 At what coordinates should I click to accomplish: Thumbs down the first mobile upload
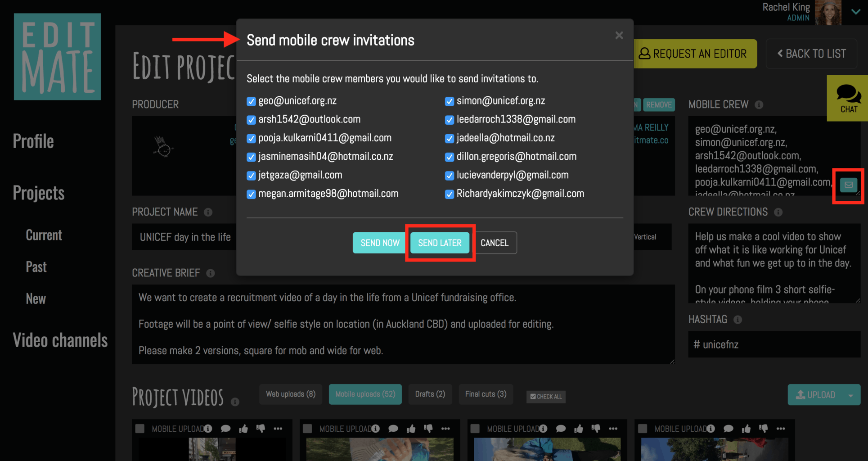click(x=261, y=429)
